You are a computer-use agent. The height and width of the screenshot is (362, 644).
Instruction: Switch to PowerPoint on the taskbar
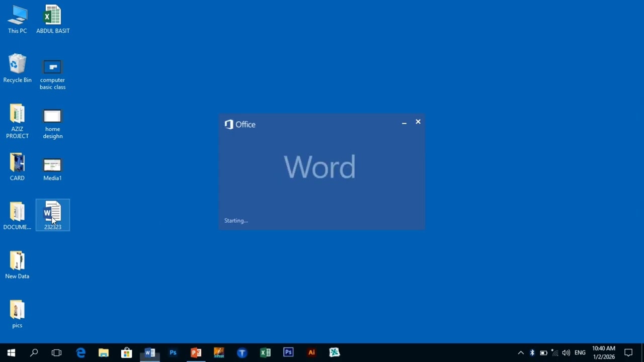pyautogui.click(x=196, y=352)
